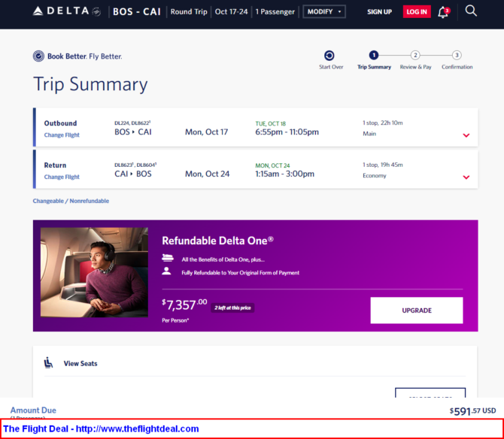Expand the Return flight details chevron
This screenshot has width=504, height=439.
point(466,177)
